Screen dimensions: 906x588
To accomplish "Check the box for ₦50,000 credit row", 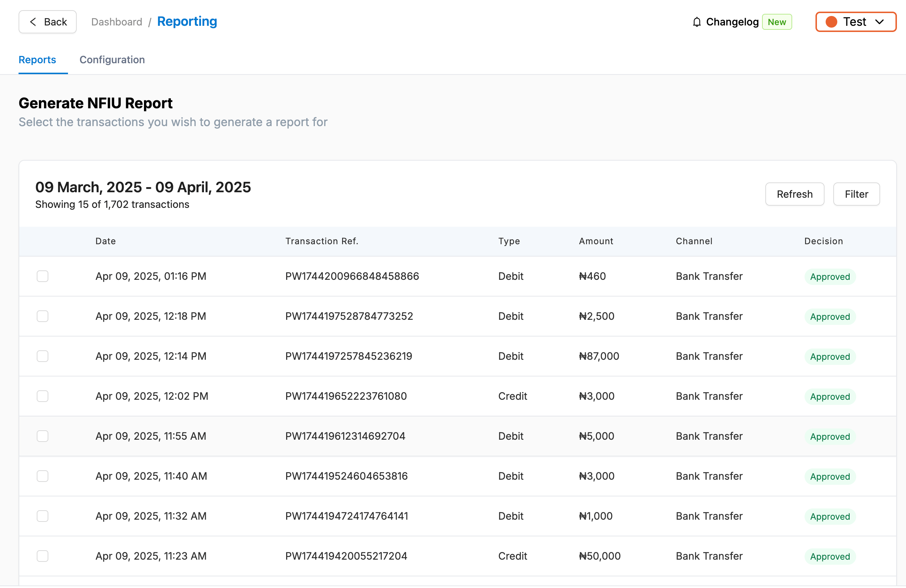I will (43, 556).
